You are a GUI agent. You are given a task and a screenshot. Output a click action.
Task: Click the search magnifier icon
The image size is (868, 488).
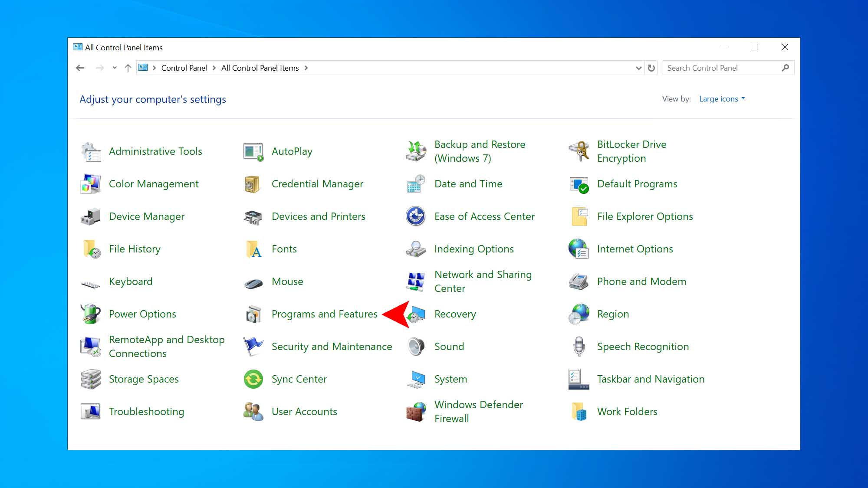tap(785, 68)
